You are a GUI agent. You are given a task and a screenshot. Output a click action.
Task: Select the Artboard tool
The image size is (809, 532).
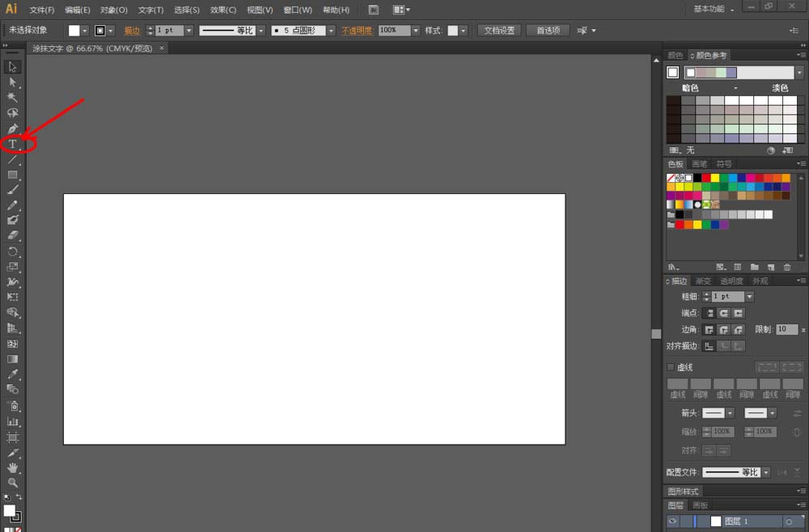coord(12,437)
